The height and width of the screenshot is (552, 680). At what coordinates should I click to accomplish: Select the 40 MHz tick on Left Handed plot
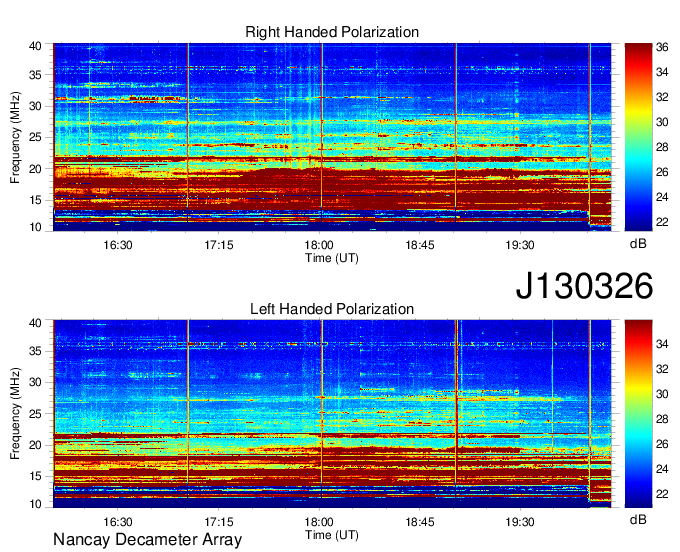click(35, 323)
